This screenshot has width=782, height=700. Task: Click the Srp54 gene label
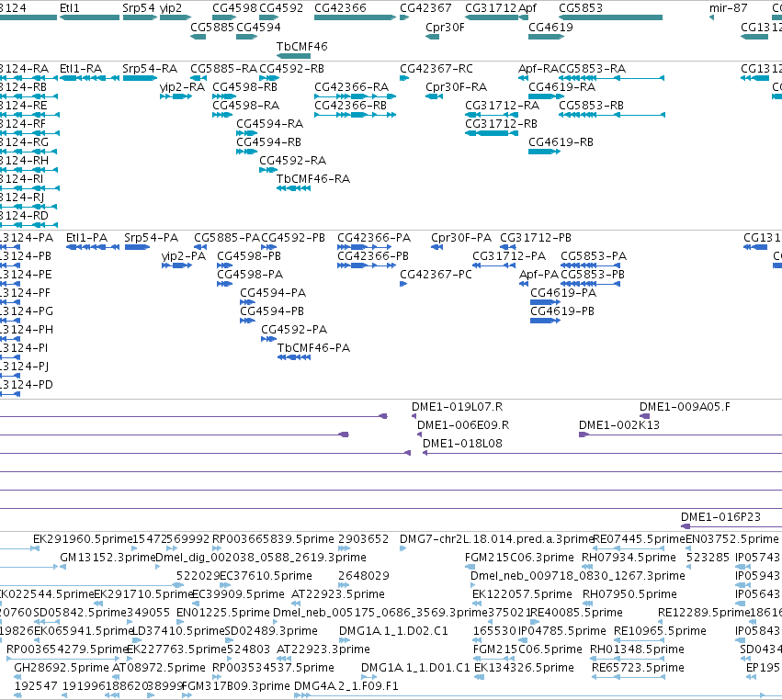pyautogui.click(x=139, y=8)
